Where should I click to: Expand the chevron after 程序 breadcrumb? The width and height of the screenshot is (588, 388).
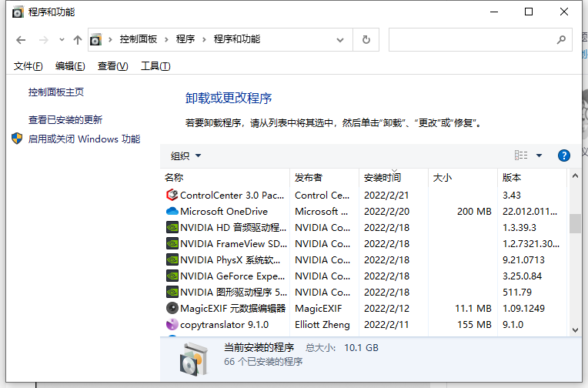205,39
